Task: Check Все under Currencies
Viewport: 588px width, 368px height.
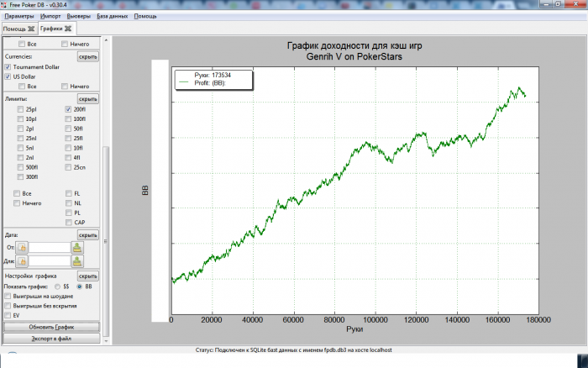Action: coord(22,87)
